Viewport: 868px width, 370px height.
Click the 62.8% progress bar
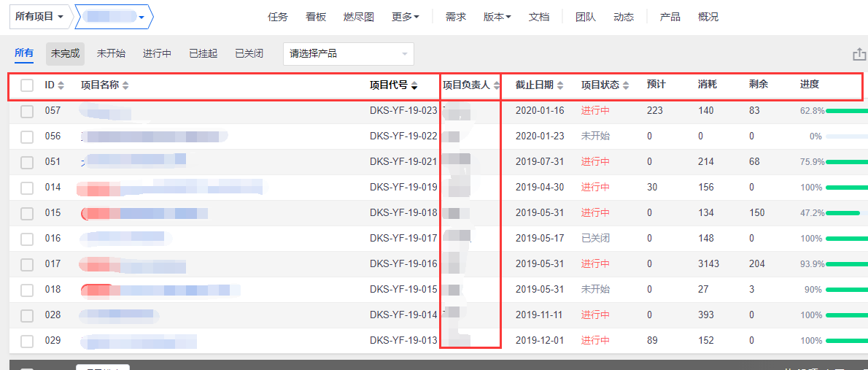coord(846,111)
